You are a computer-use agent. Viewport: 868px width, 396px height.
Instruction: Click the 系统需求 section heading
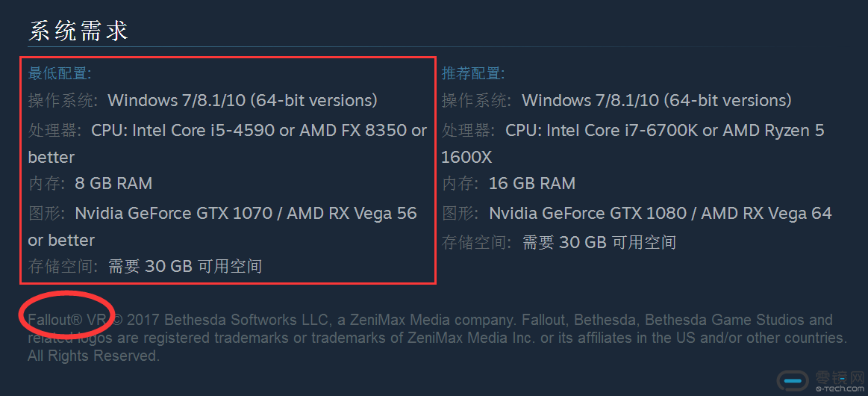[78, 31]
